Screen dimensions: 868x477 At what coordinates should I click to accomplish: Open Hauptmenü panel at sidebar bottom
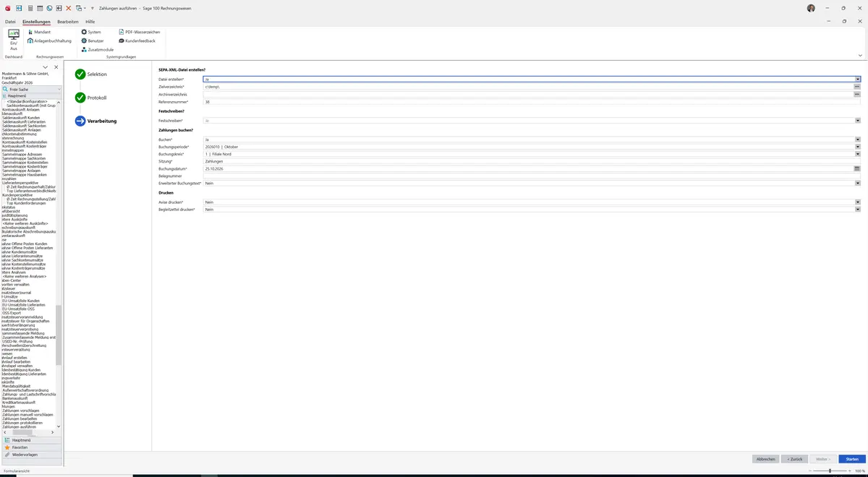click(32, 440)
